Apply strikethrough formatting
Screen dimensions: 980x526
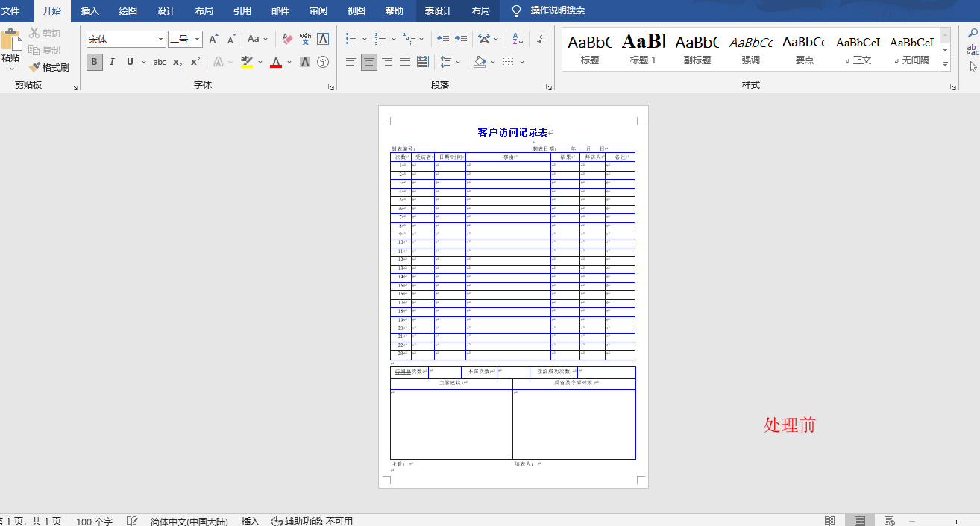tap(160, 62)
